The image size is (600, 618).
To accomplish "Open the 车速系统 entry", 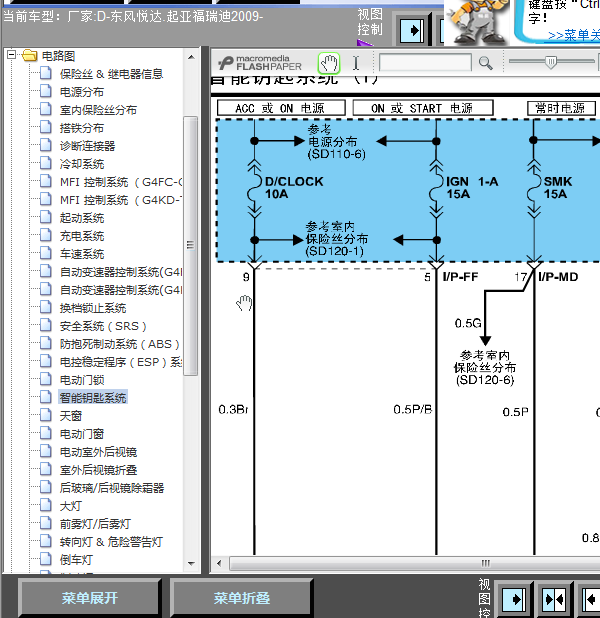I will (82, 254).
